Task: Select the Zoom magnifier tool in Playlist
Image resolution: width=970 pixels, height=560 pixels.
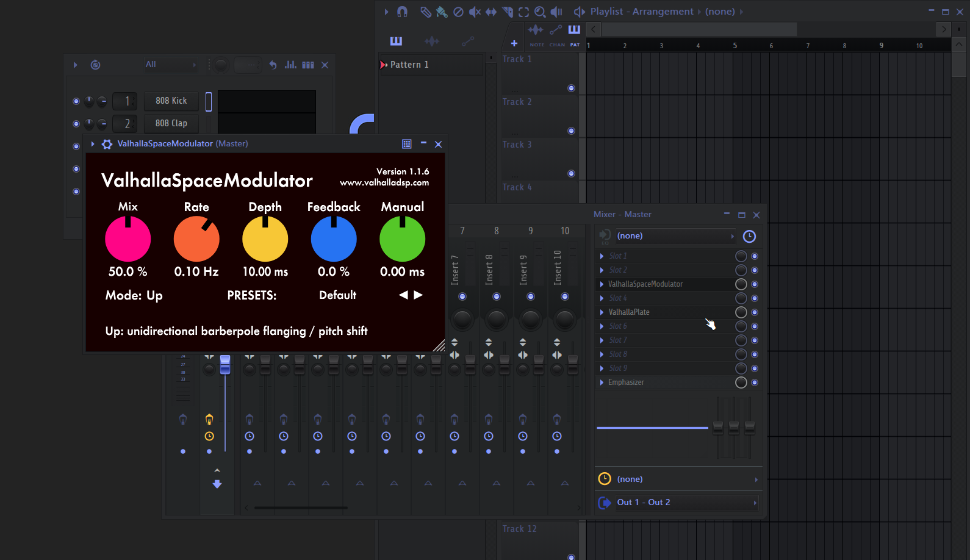Action: [540, 12]
